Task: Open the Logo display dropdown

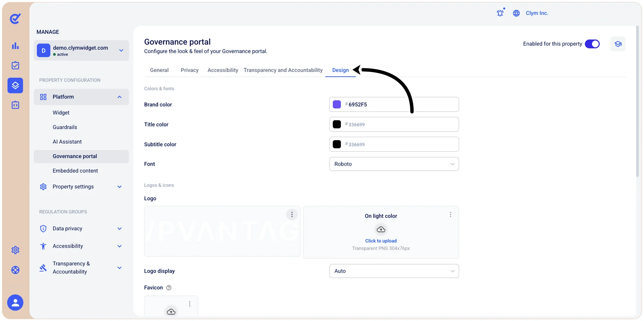Action: pos(394,271)
